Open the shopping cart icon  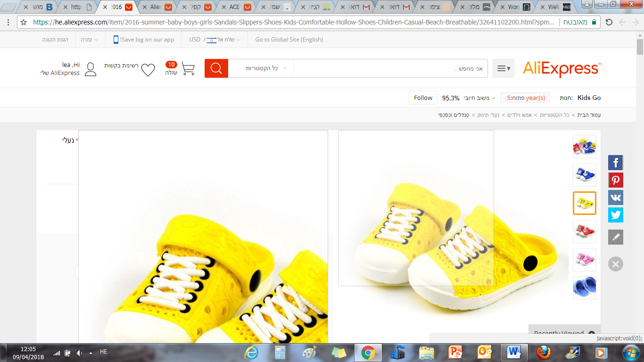188,69
